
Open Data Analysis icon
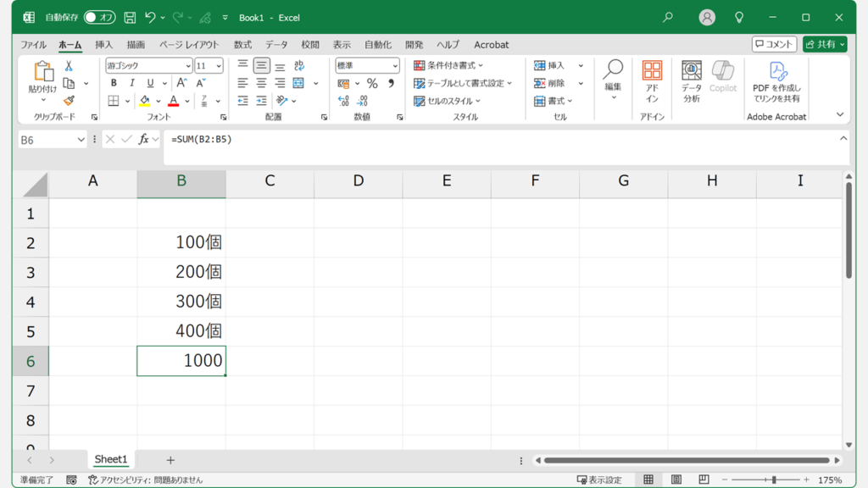(x=692, y=82)
